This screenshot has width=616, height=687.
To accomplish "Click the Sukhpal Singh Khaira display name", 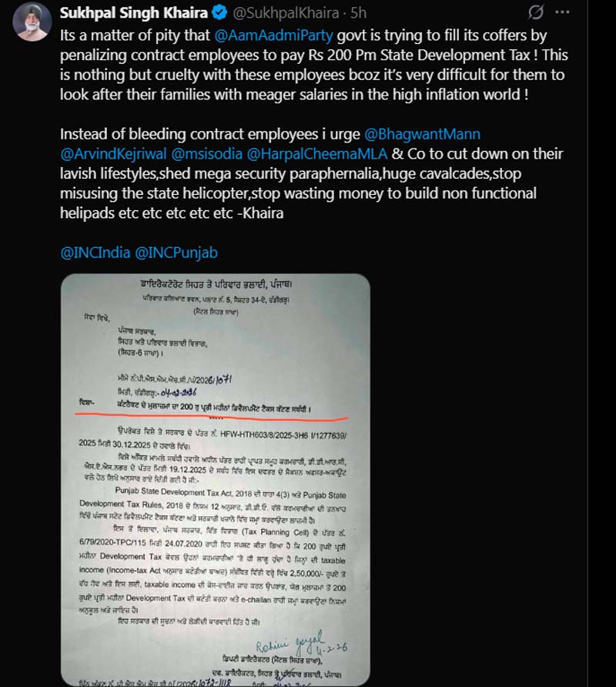I will (134, 13).
